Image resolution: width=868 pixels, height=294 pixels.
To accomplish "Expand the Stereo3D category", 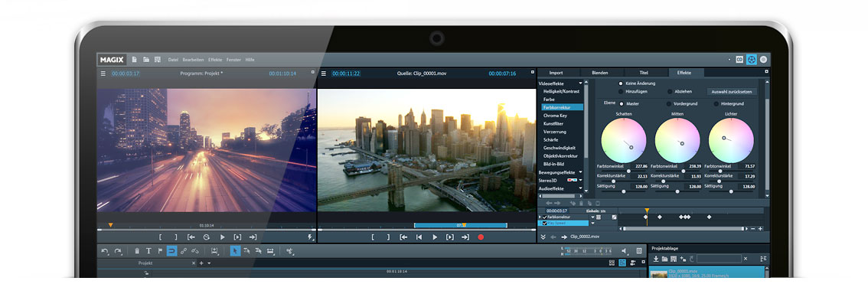I will tap(580, 181).
